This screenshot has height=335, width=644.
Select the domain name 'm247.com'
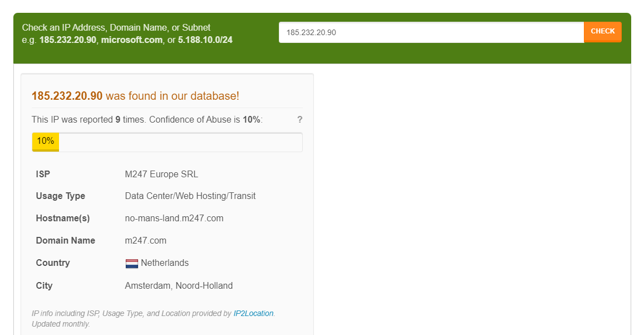(146, 240)
